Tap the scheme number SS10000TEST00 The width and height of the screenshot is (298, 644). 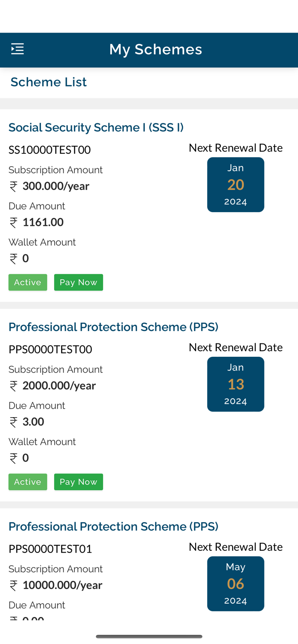point(49,150)
